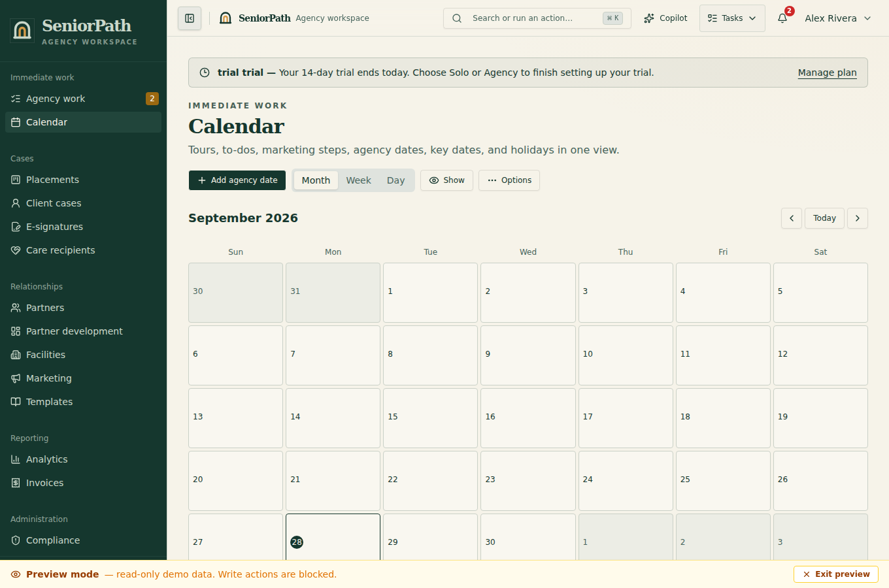889x588 pixels.
Task: Select September 28 on the calendar
Action: [x=333, y=537]
